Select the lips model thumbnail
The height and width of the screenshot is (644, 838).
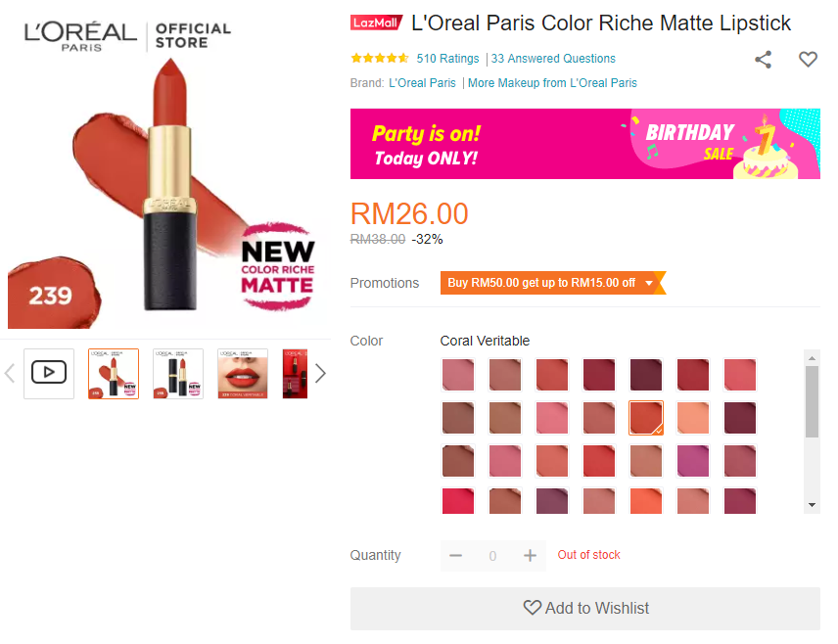(243, 373)
